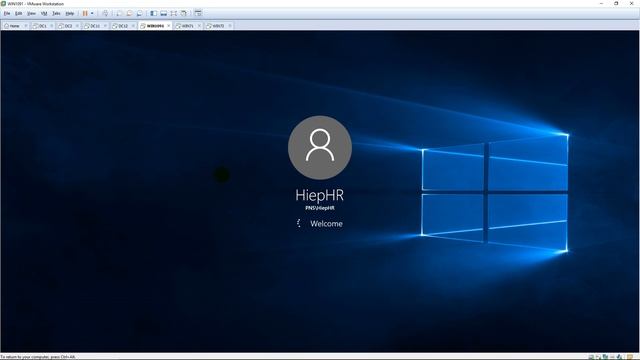The image size is (640, 360).
Task: Close the WIN1091 tab
Action: [169, 26]
